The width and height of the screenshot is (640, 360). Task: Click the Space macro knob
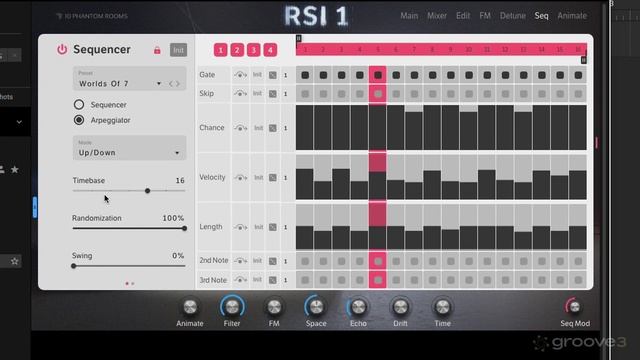pos(316,307)
